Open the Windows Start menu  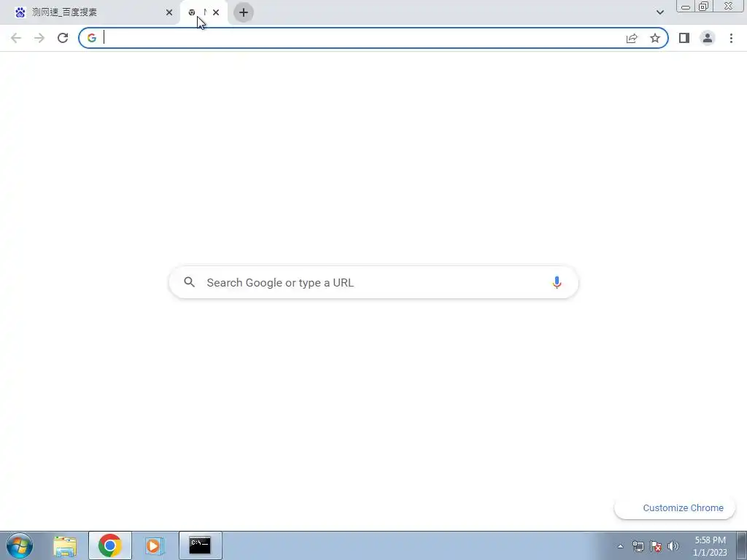click(20, 545)
